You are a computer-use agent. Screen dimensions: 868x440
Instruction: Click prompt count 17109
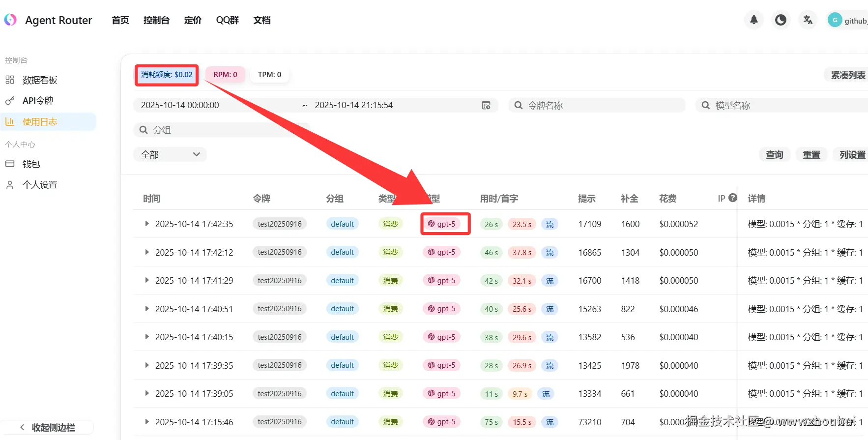pyautogui.click(x=590, y=224)
